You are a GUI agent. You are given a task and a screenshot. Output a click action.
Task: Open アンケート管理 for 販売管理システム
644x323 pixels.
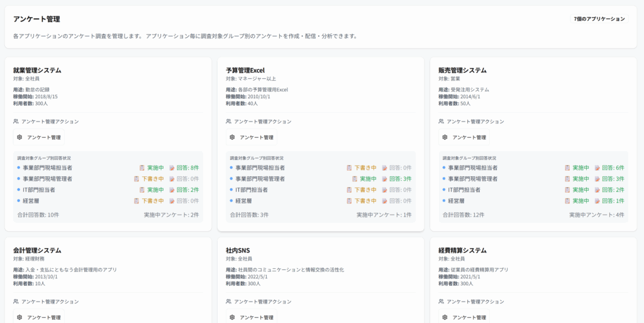(x=464, y=137)
